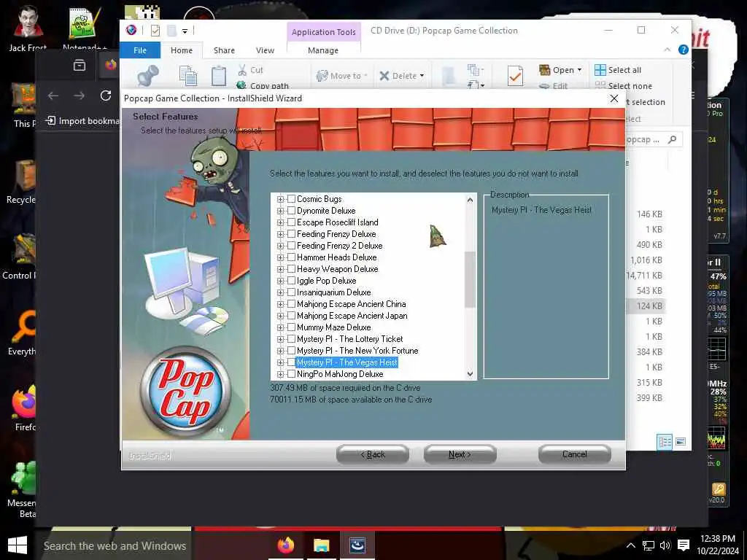Switch to the Share ribbon tab

224,50
